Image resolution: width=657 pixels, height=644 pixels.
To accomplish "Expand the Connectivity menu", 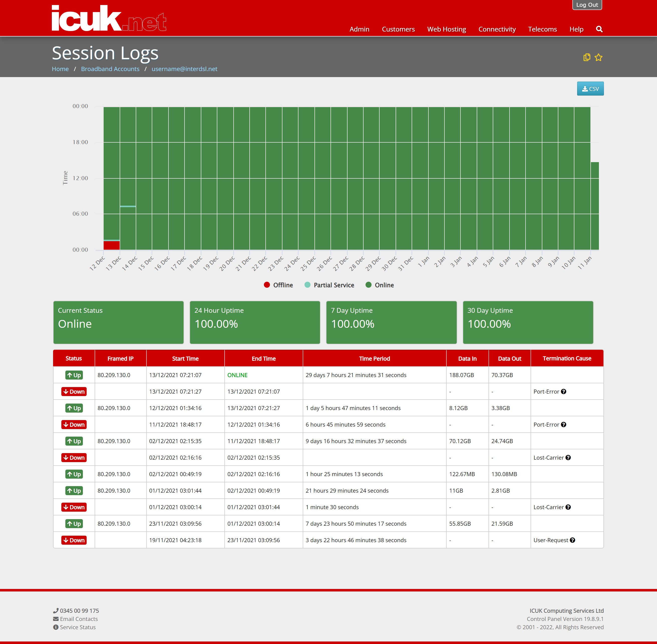I will (497, 29).
